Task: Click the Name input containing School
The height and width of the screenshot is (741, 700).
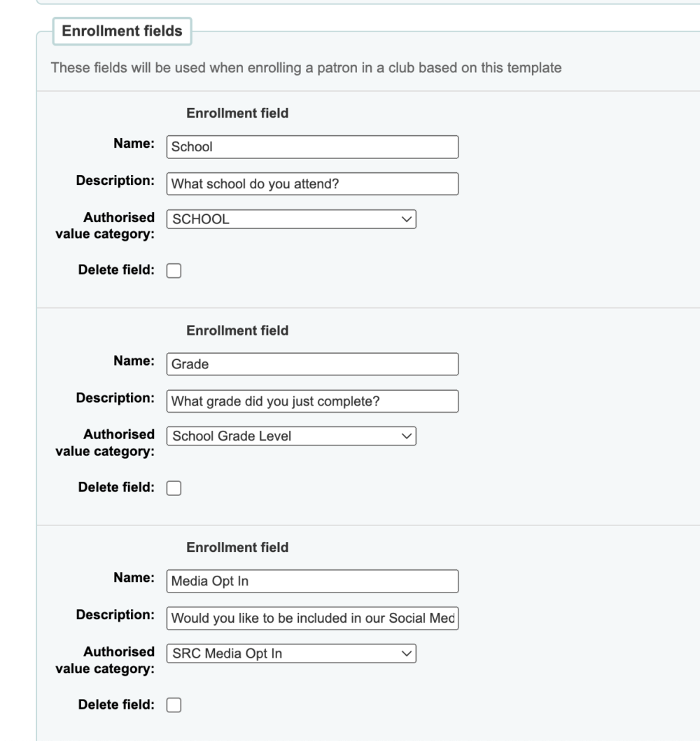Action: click(312, 147)
